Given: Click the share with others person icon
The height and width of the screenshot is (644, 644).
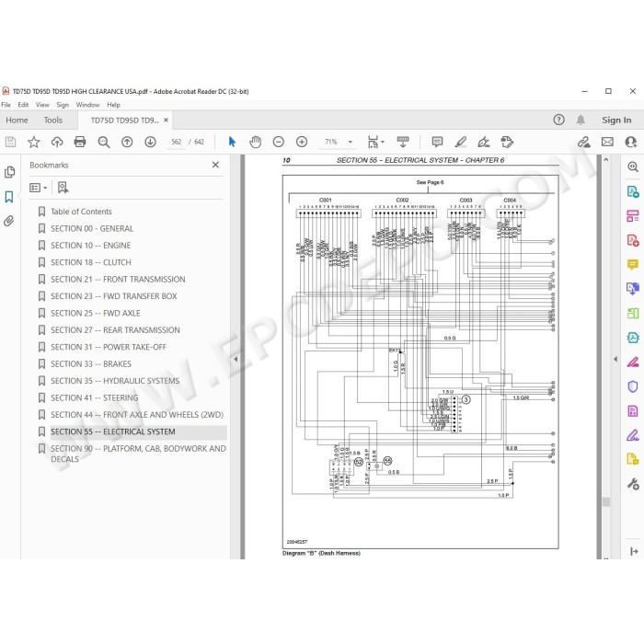Looking at the screenshot, I should [630, 142].
